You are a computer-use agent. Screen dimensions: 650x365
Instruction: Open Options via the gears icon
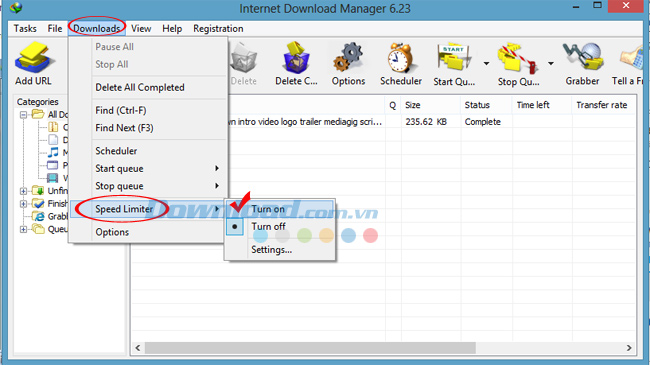[x=348, y=58]
